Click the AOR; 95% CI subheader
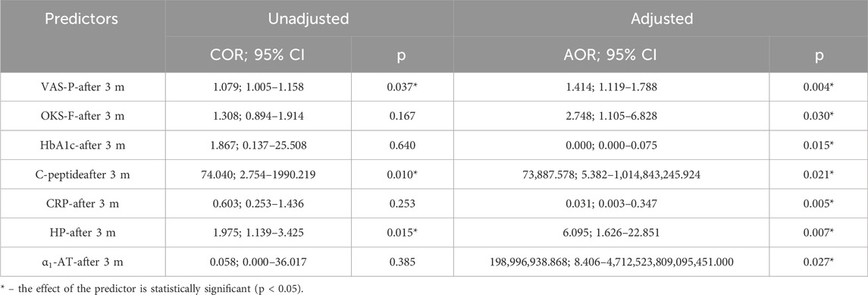This screenshot has width=868, height=295. coord(610,56)
